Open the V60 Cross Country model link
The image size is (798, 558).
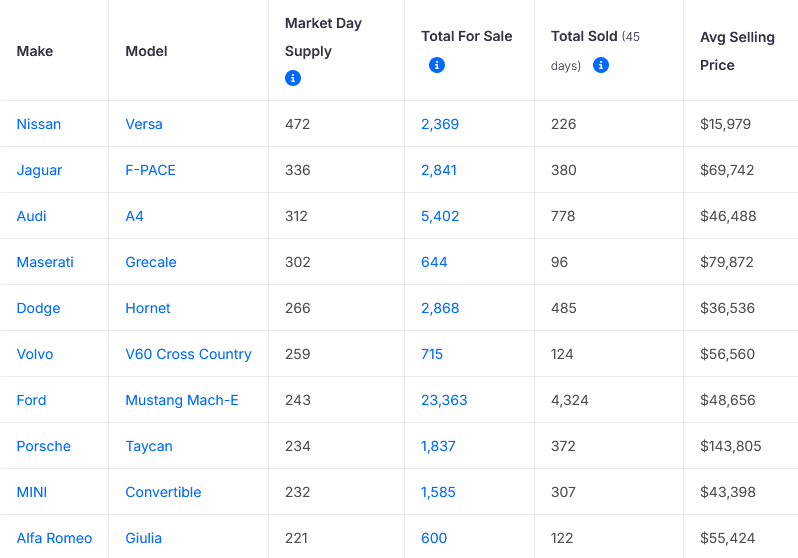click(x=189, y=354)
